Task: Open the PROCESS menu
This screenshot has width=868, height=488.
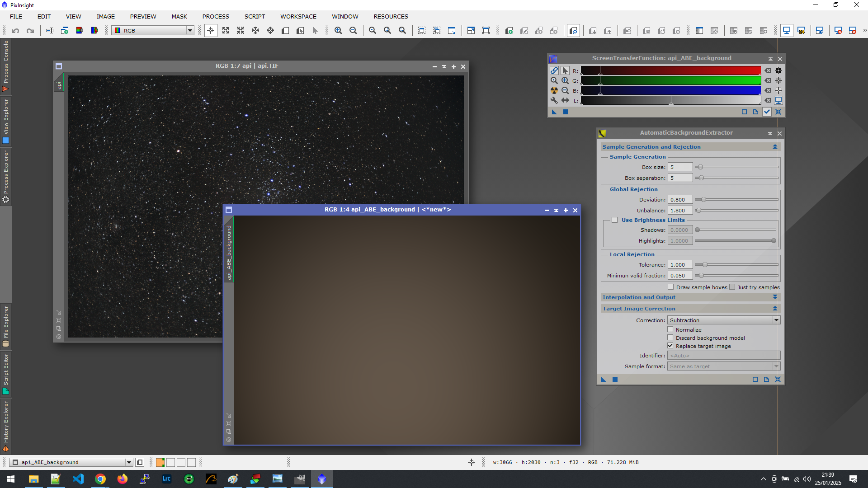Action: [216, 17]
